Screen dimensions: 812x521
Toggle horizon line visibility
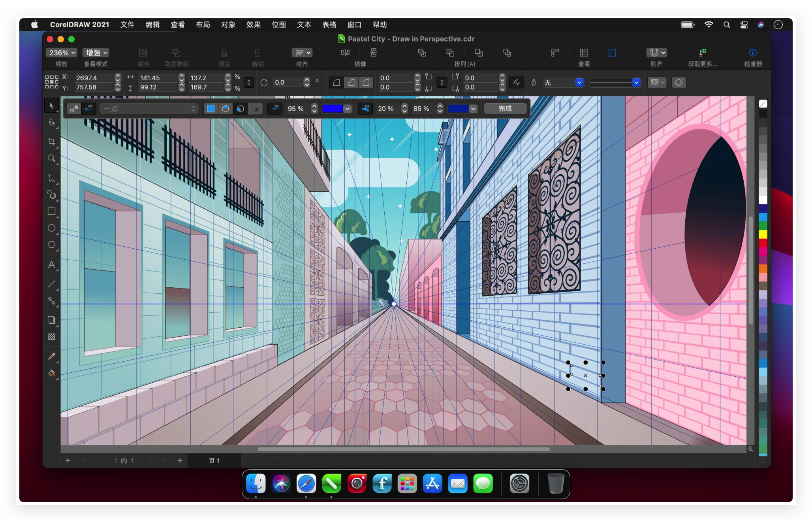[275, 109]
